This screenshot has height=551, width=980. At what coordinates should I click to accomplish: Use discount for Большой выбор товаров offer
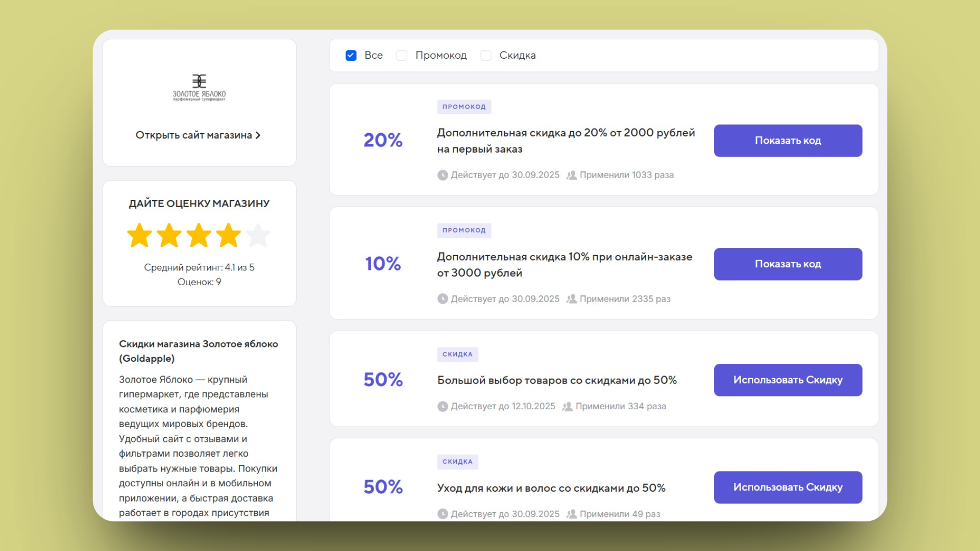[x=788, y=380]
